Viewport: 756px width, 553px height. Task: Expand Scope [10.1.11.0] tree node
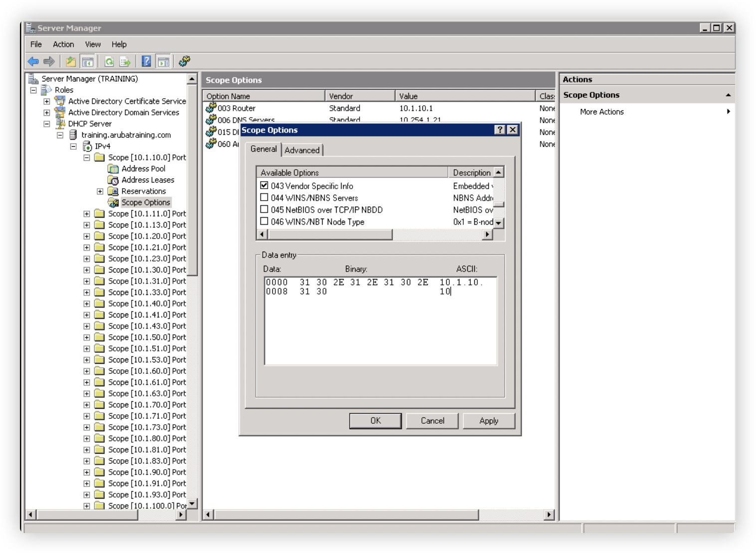point(87,214)
